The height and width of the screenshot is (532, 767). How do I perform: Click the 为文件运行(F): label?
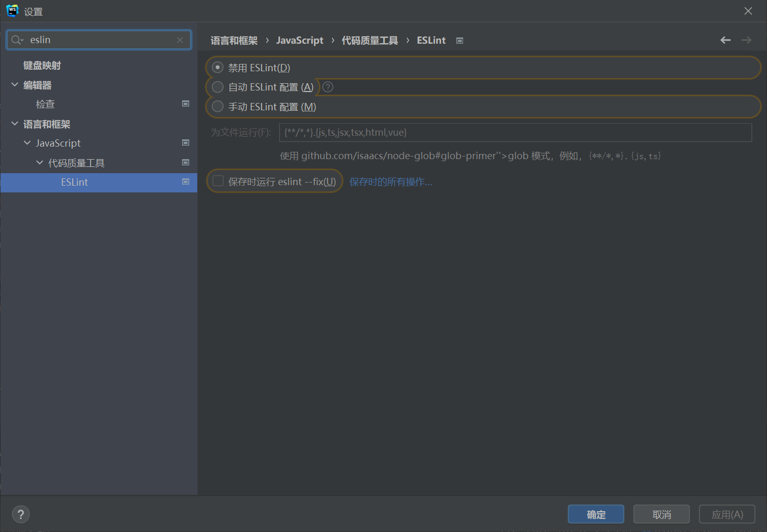coord(241,133)
